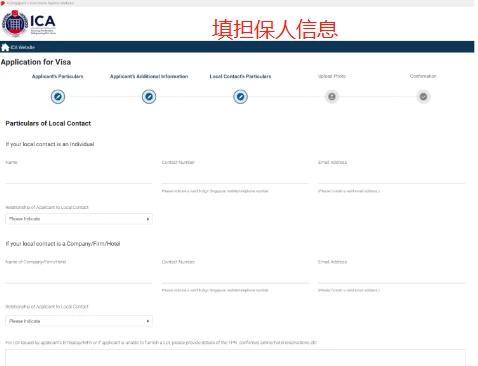Click the individual contact Name field
Image resolution: width=478 pixels, height=366 pixels.
click(x=79, y=176)
